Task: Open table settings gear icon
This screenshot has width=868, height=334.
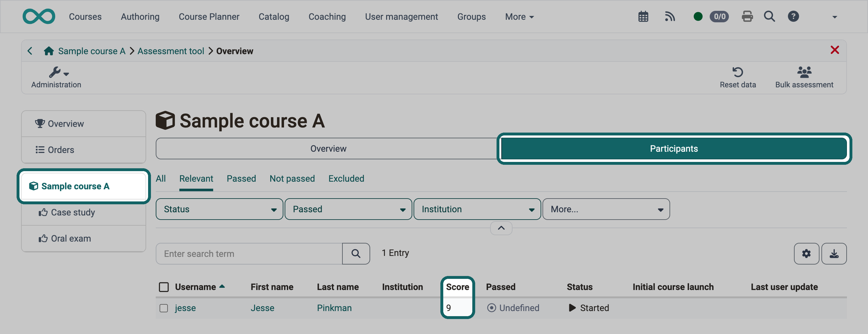Action: (x=806, y=254)
